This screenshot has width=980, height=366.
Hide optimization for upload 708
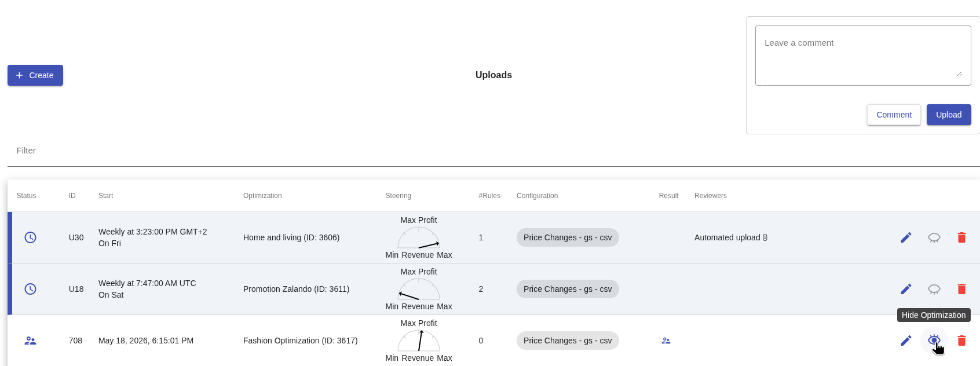(x=934, y=341)
